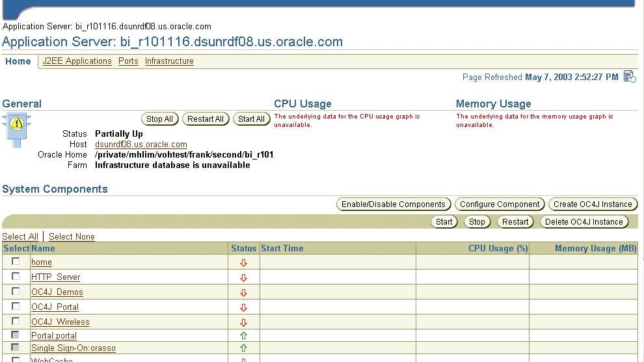Open the J2EE Applications tab
The height and width of the screenshot is (362, 644).
(x=77, y=61)
